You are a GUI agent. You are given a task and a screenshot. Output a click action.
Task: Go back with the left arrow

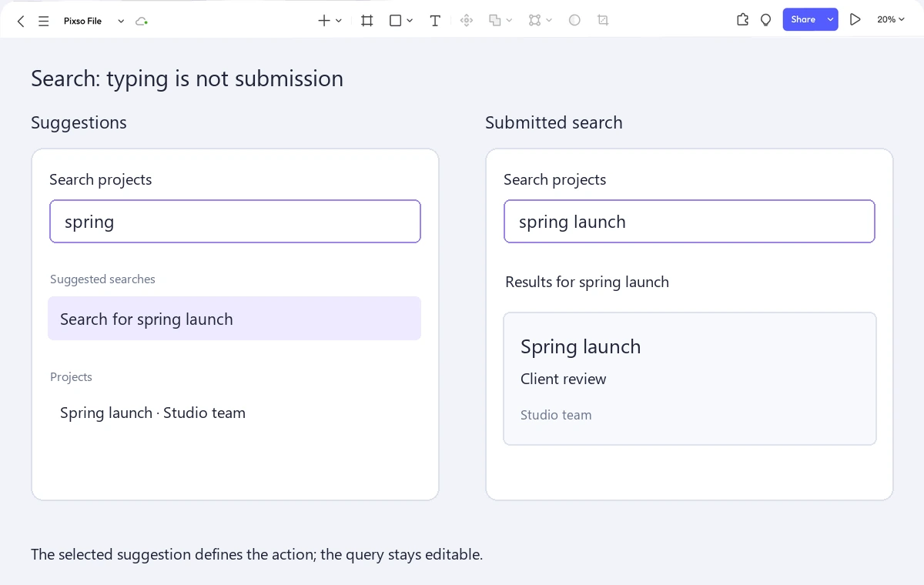[21, 21]
